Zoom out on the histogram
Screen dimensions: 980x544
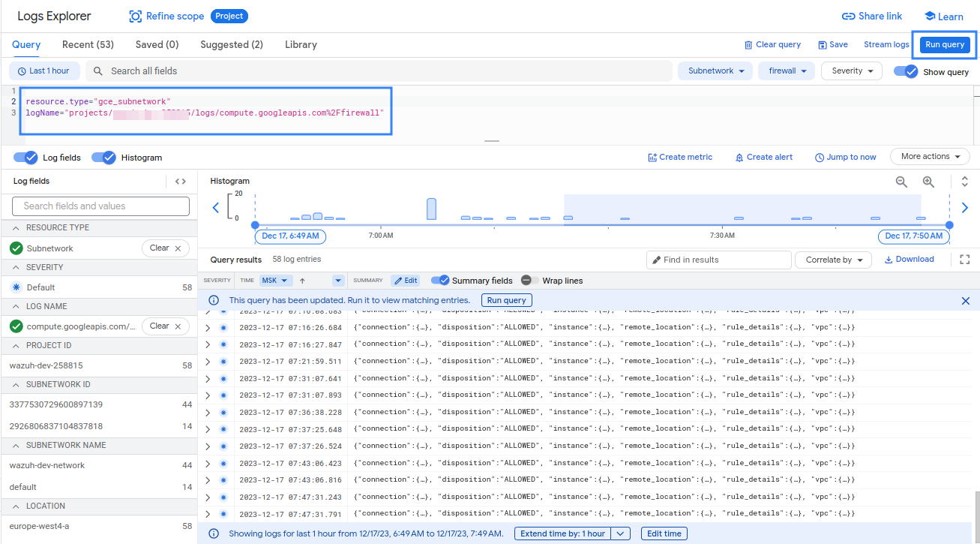pyautogui.click(x=902, y=182)
